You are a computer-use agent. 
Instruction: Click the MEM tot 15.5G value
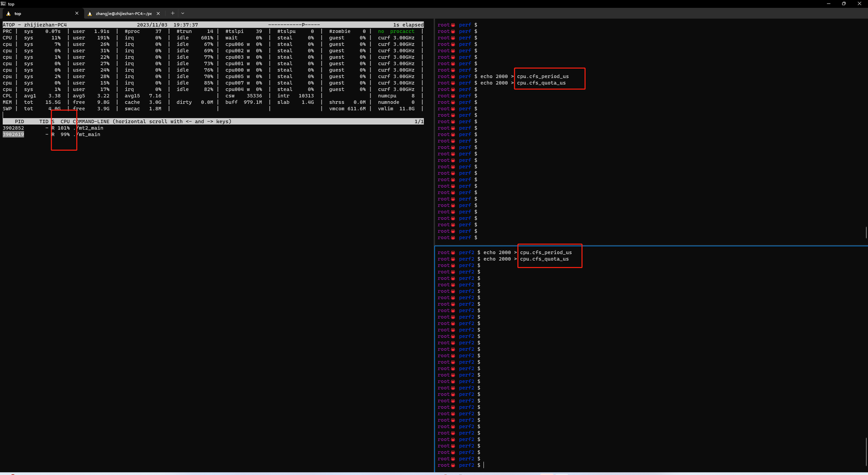click(x=42, y=102)
